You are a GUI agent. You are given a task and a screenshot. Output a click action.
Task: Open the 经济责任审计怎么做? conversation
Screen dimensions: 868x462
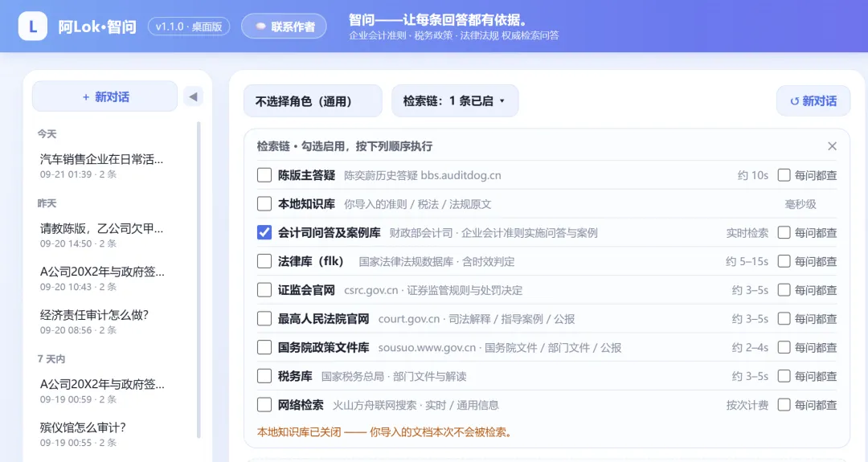coord(102,321)
